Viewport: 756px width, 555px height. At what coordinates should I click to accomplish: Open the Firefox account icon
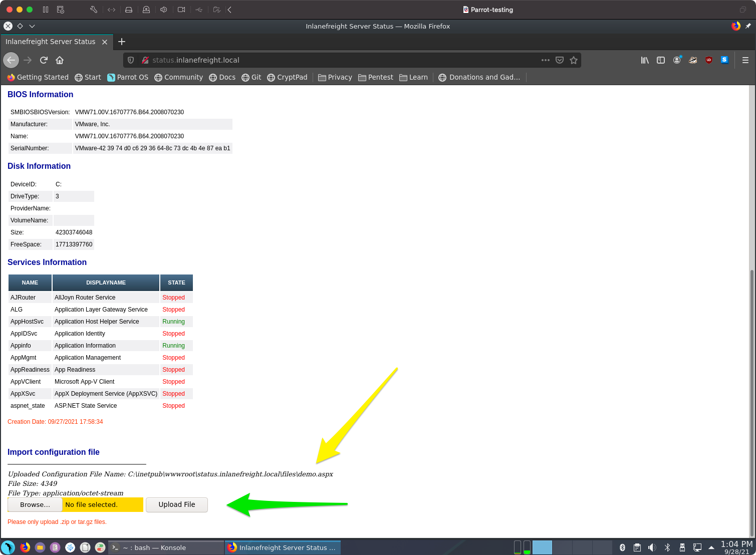coord(677,60)
